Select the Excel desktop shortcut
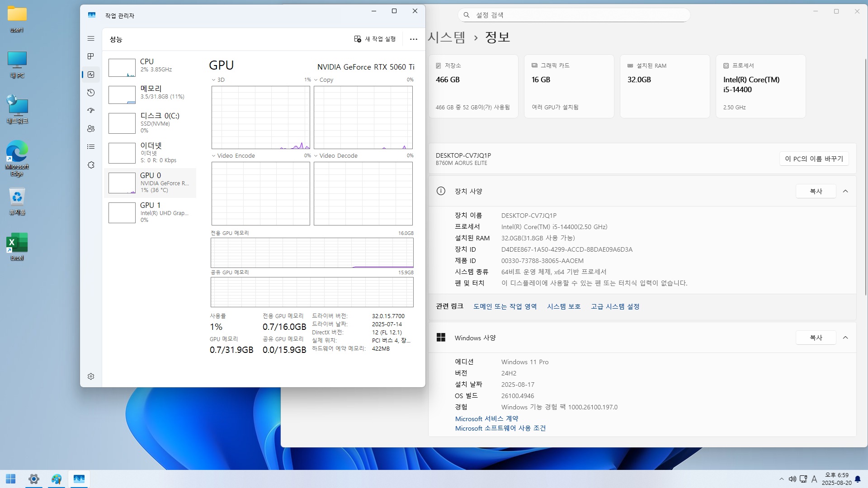The height and width of the screenshot is (488, 868). point(17,247)
